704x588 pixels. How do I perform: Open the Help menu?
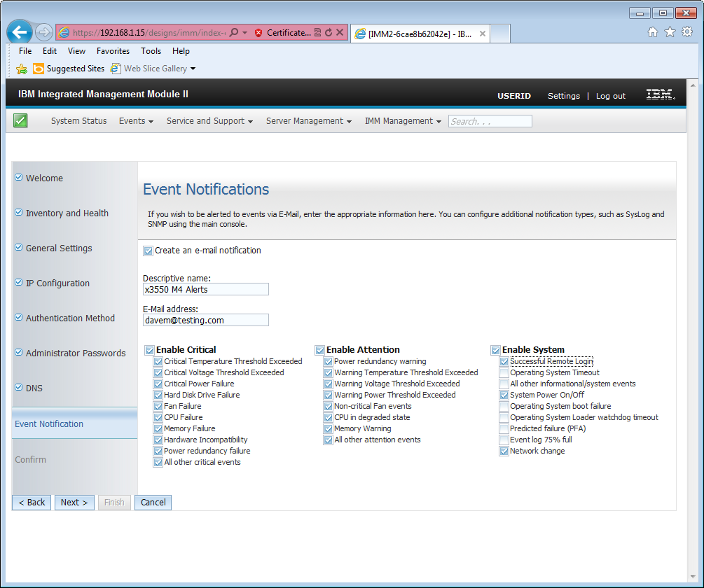(x=181, y=50)
